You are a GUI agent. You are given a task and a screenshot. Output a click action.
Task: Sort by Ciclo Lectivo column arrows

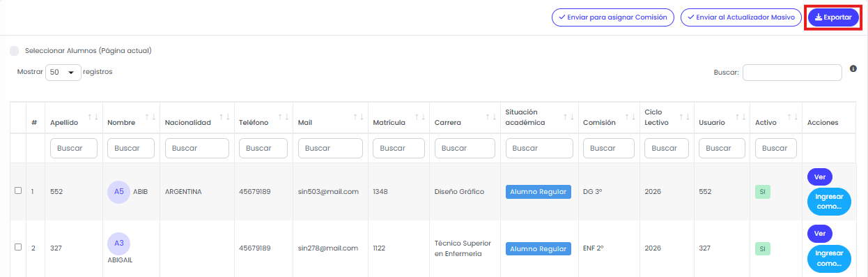(x=685, y=117)
